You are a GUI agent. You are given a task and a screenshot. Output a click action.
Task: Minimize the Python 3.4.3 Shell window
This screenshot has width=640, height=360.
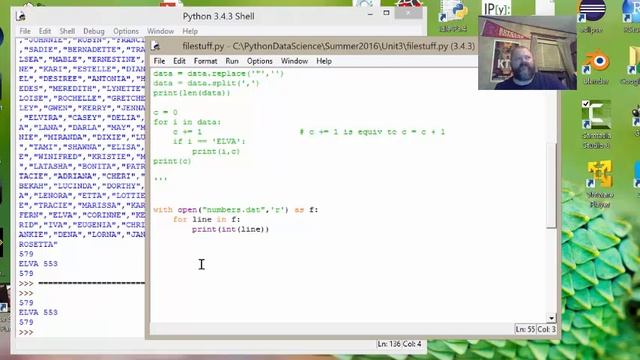[370, 13]
